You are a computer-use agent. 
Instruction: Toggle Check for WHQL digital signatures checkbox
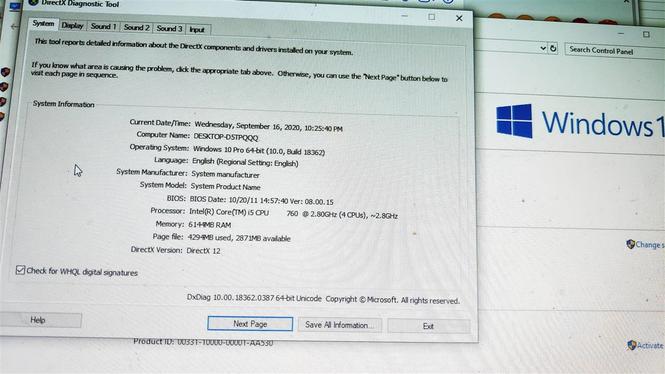(20, 270)
